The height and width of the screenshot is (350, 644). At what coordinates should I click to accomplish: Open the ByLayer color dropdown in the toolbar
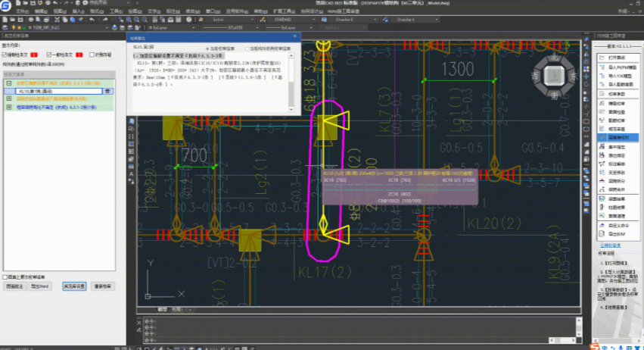coord(173,27)
